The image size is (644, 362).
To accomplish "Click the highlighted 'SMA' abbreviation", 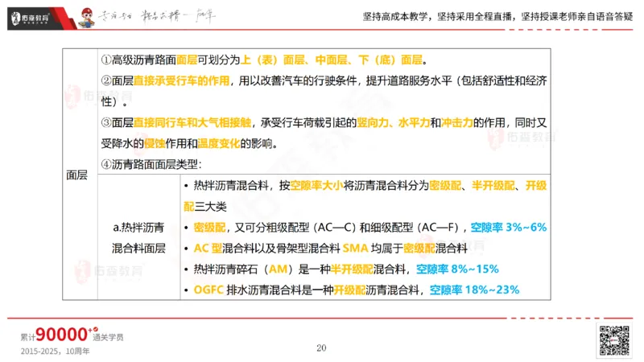I will [355, 249].
